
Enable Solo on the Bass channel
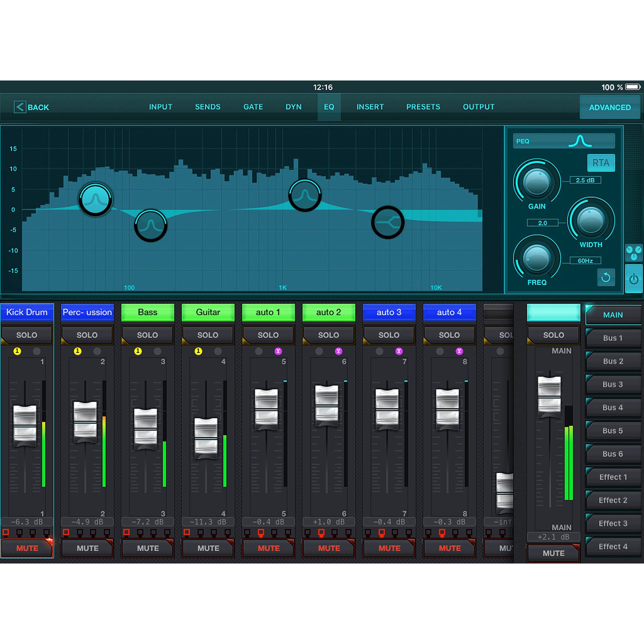(147, 335)
